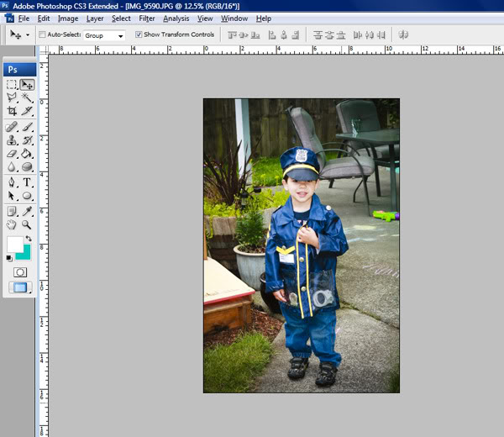Select the Rectangular Marquee tool
Viewport: 504px width, 437px height.
12,85
